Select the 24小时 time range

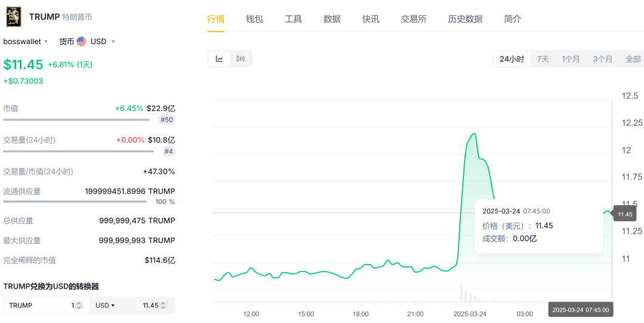point(512,59)
